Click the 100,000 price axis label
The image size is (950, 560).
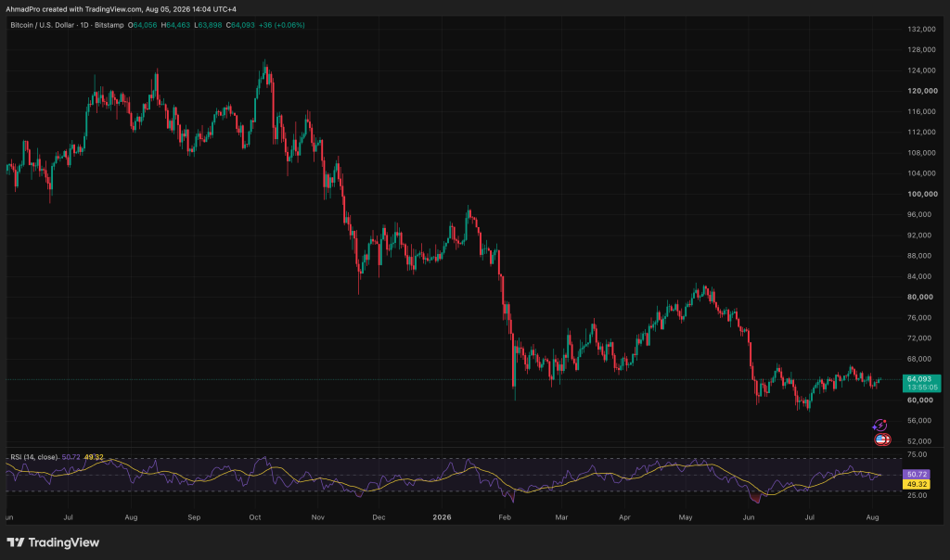tap(921, 194)
